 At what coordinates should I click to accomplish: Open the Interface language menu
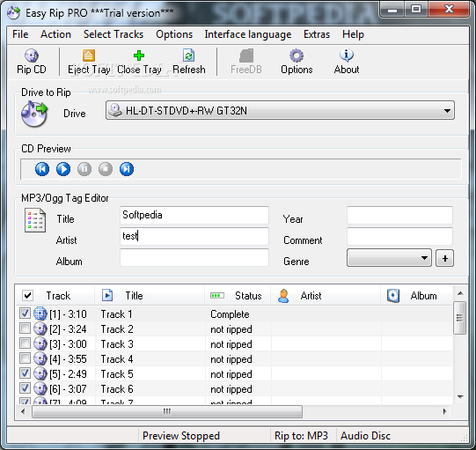[x=248, y=34]
